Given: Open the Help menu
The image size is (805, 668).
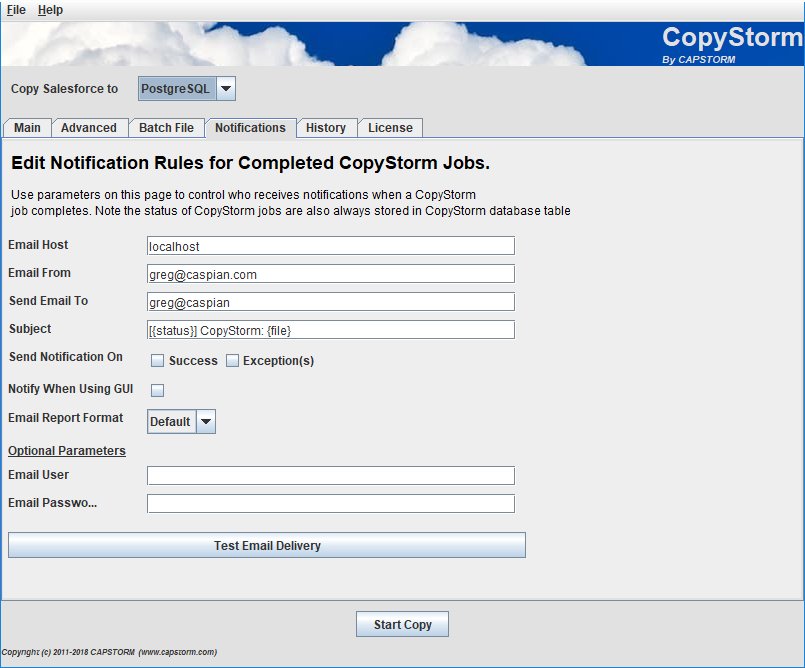Looking at the screenshot, I should pos(50,10).
